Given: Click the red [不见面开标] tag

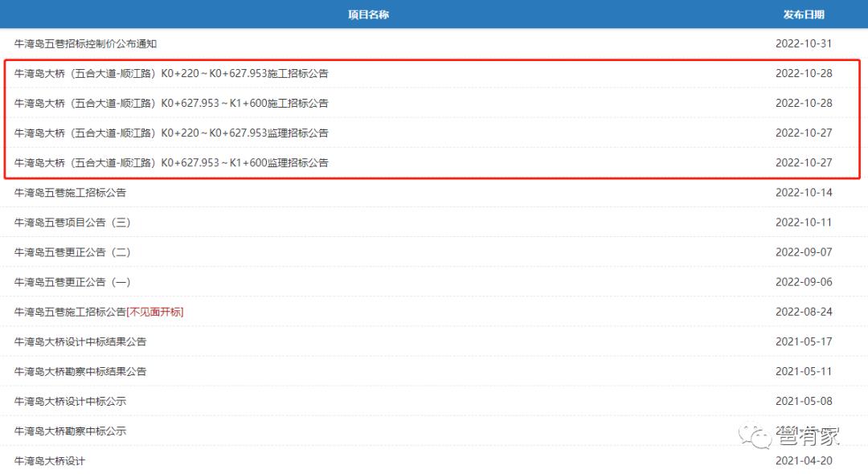Looking at the screenshot, I should click(x=155, y=312).
